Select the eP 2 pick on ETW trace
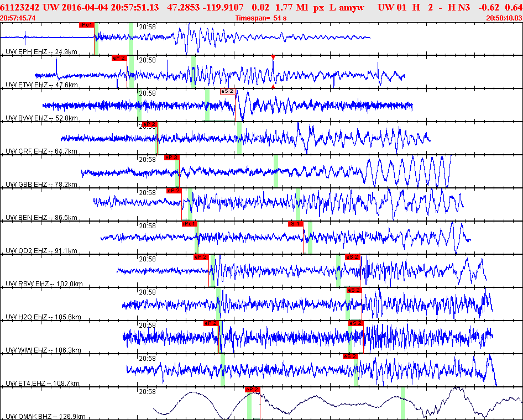The width and height of the screenshot is (523, 420). (x=119, y=58)
